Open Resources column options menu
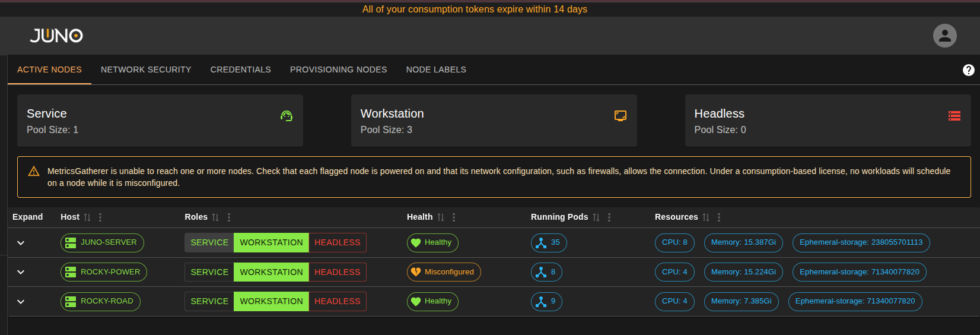The height and width of the screenshot is (335, 980). click(719, 217)
